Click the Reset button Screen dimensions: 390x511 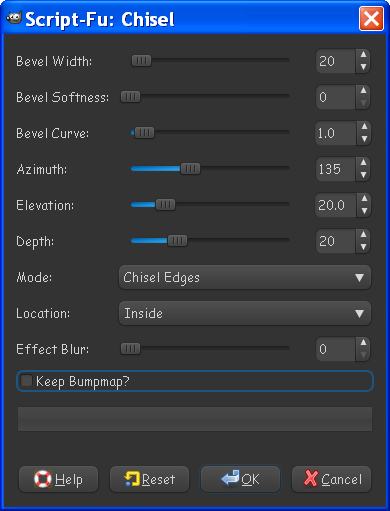click(149, 479)
